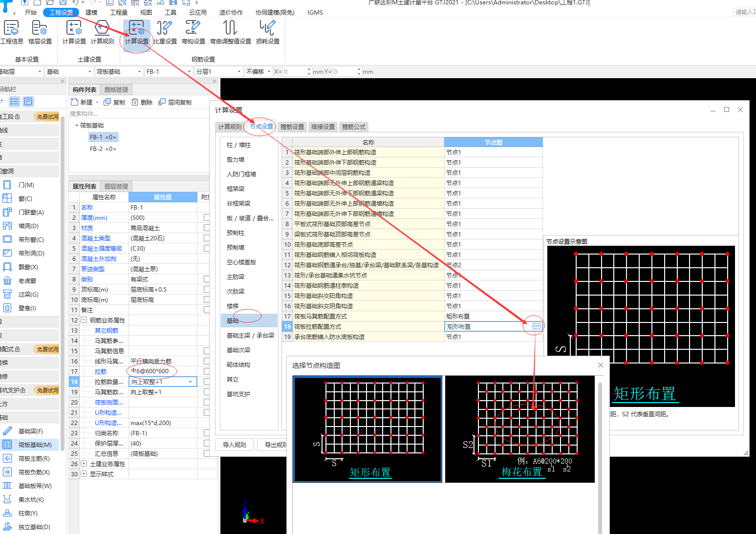
Task: Select 壁龛(I) component type
Action: (21, 308)
